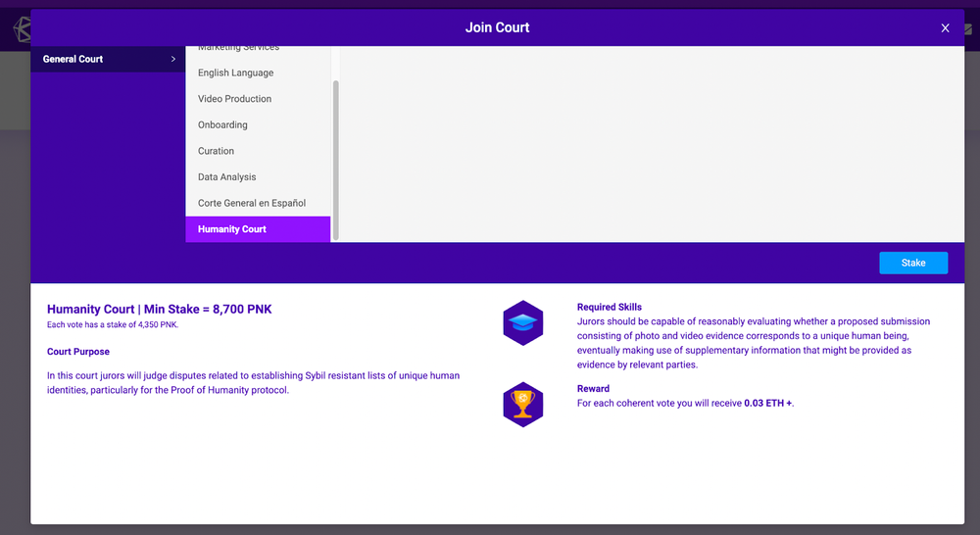Expand General Court chevron arrow
The width and height of the screenshot is (980, 535).
173,59
